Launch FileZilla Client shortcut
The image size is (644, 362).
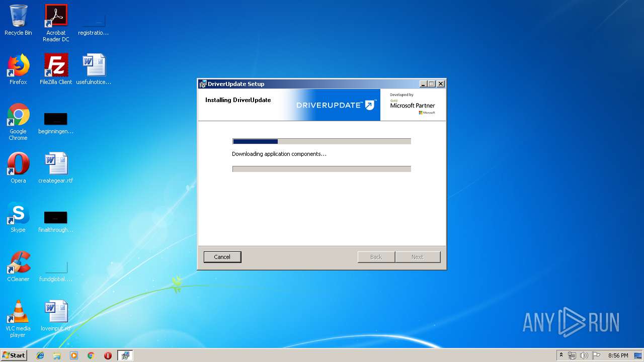point(56,69)
